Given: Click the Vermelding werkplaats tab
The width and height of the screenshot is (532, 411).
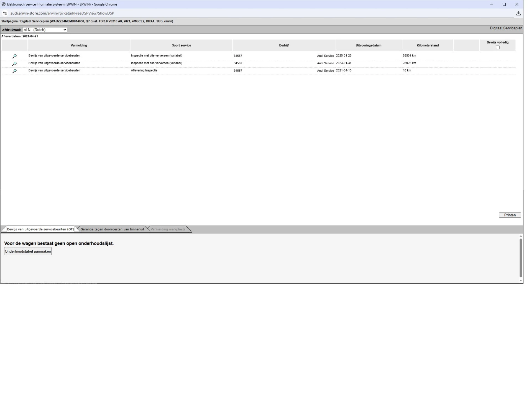Looking at the screenshot, I should [168, 229].
